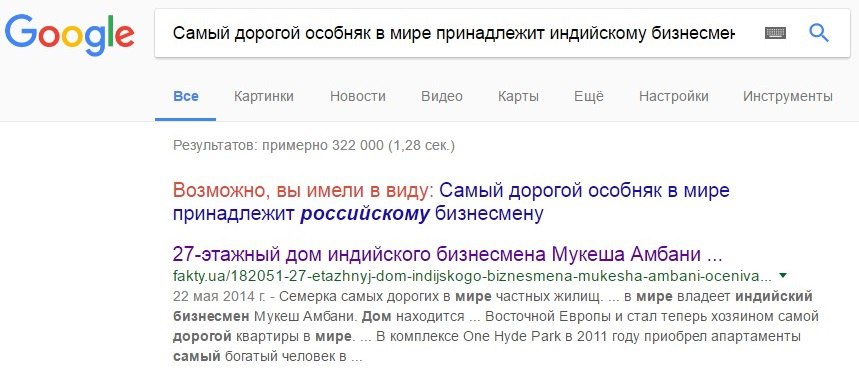Switch to the Картинки tab
This screenshot has width=859, height=375.
pos(264,96)
